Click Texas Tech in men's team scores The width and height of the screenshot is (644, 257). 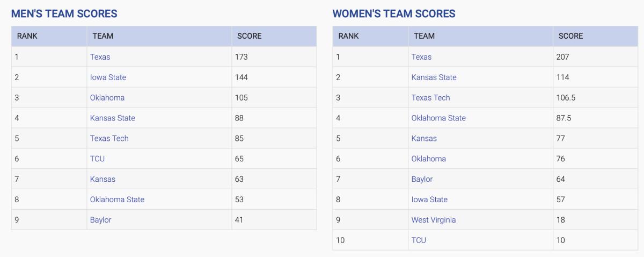pos(109,139)
